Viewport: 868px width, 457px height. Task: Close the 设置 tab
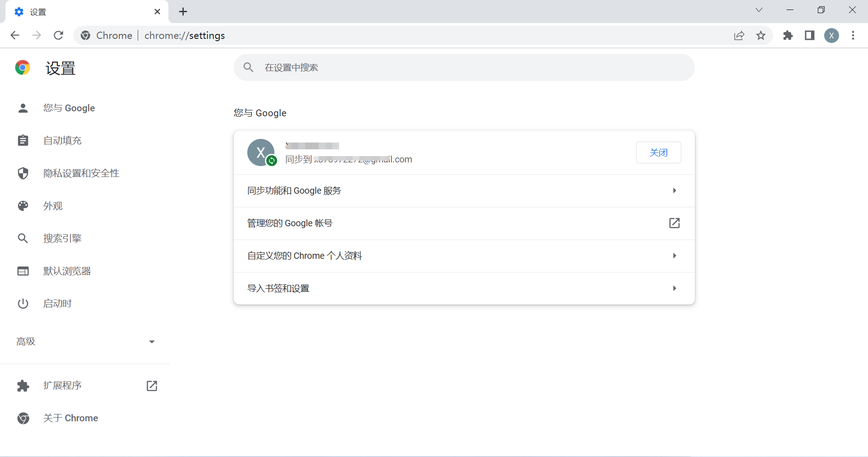[x=157, y=12]
